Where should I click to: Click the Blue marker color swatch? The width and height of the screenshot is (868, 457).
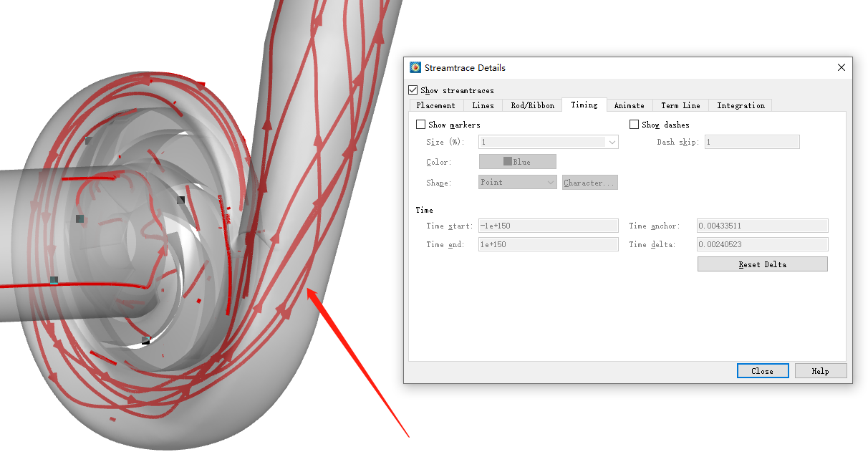click(x=517, y=162)
